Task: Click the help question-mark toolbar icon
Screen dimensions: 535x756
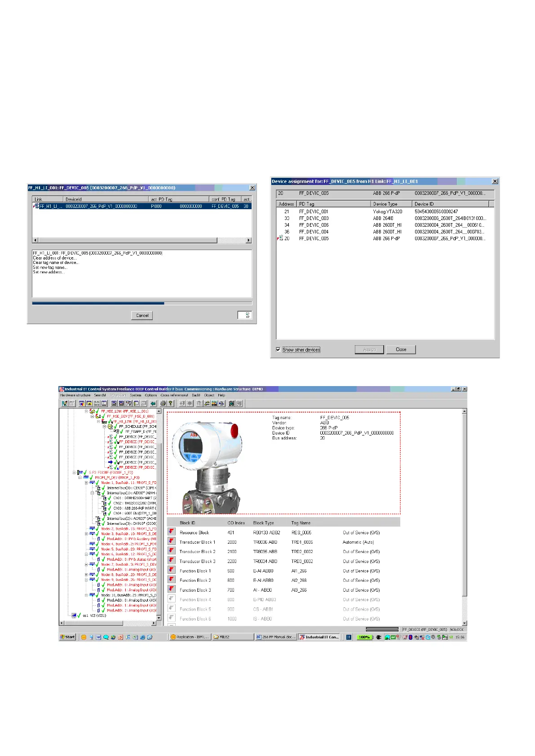Action: [171, 404]
